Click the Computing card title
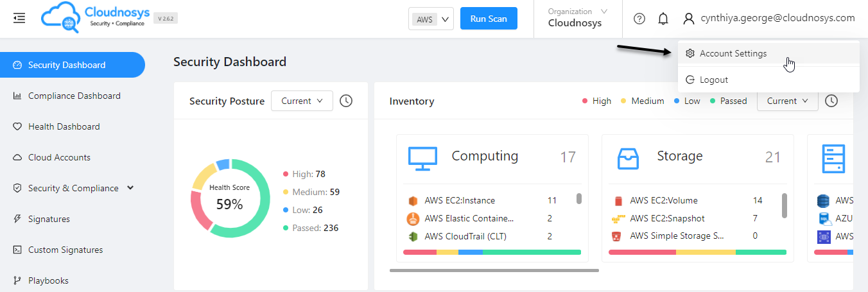The width and height of the screenshot is (868, 292). (x=485, y=156)
